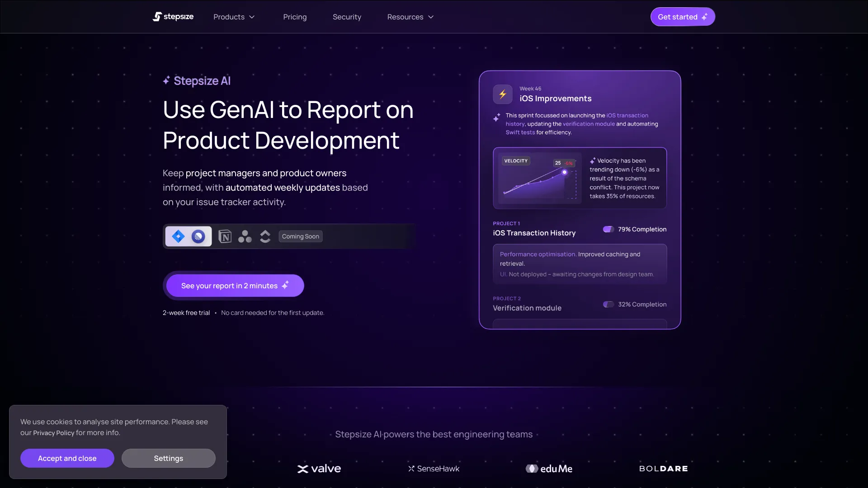Open the Pricing page
Screen dimensions: 868x488
[x=295, y=17]
